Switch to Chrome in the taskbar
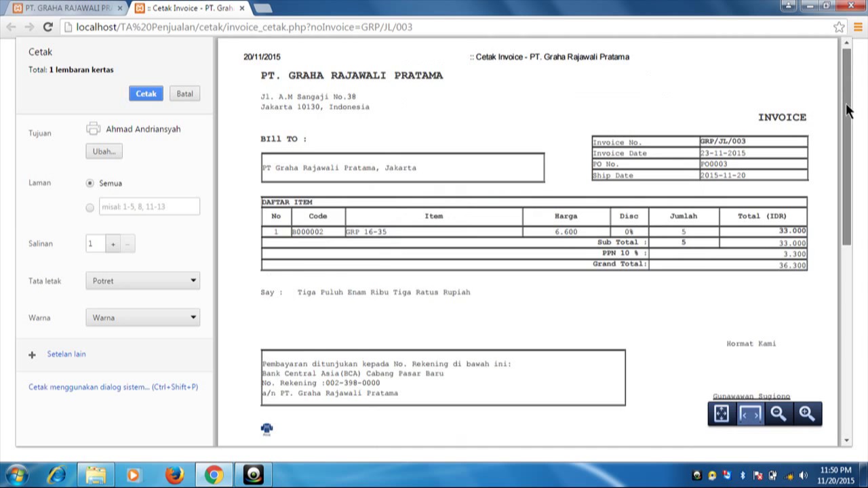 pos(214,475)
